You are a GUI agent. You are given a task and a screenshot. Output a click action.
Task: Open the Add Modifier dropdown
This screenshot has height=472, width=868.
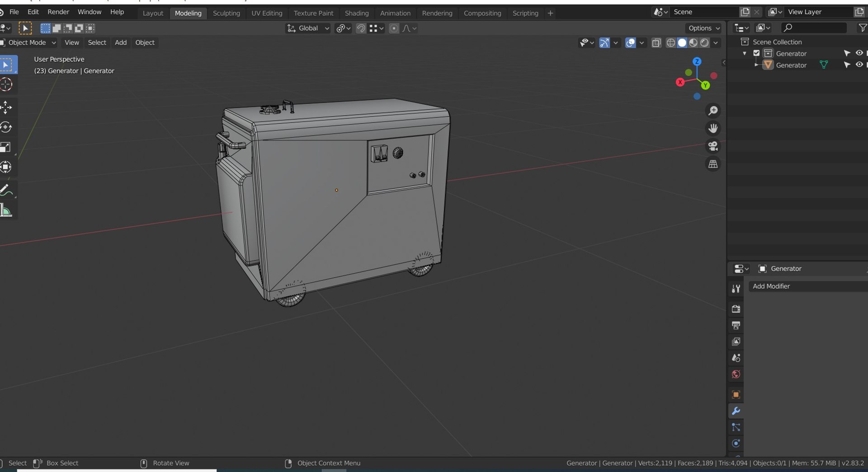[x=808, y=286]
